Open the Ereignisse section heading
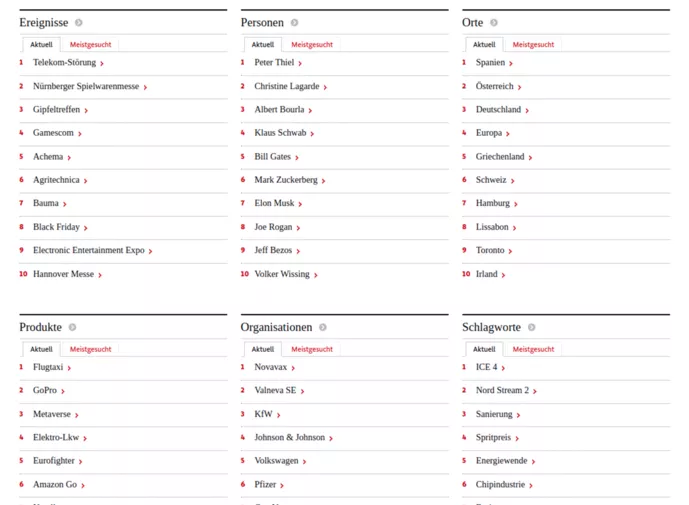This screenshot has height=505, width=689. point(45,22)
